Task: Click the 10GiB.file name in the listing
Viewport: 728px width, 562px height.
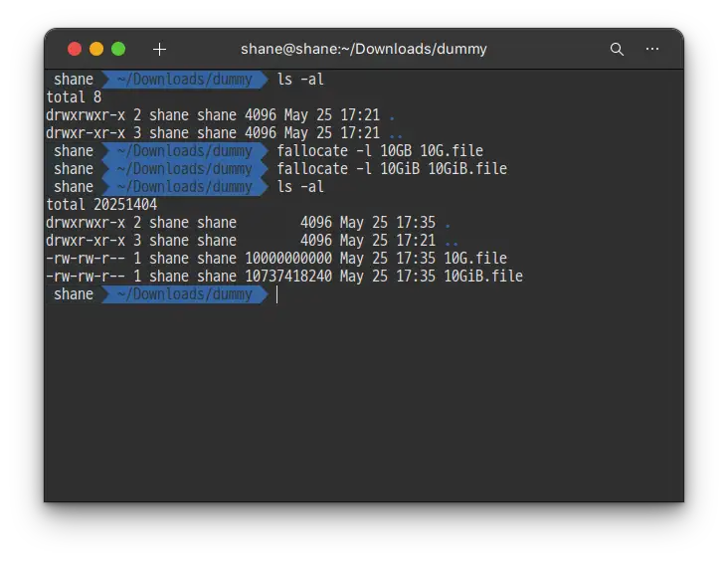Action: 483,277
